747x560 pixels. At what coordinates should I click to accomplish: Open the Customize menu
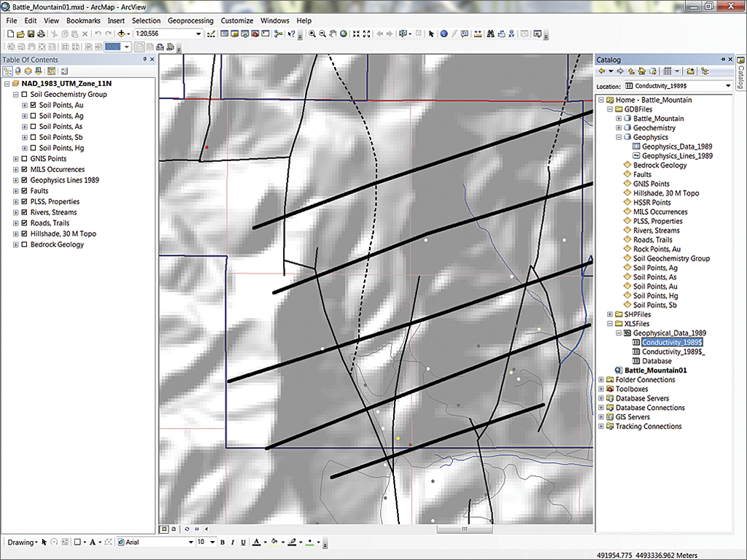[x=237, y=21]
